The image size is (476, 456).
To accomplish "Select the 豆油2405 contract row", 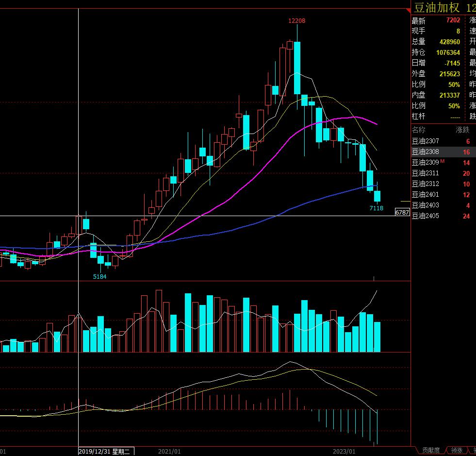I will [x=426, y=216].
